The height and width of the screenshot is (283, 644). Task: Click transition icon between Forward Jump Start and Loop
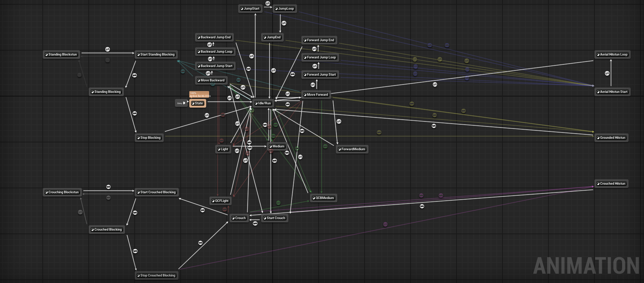point(315,66)
